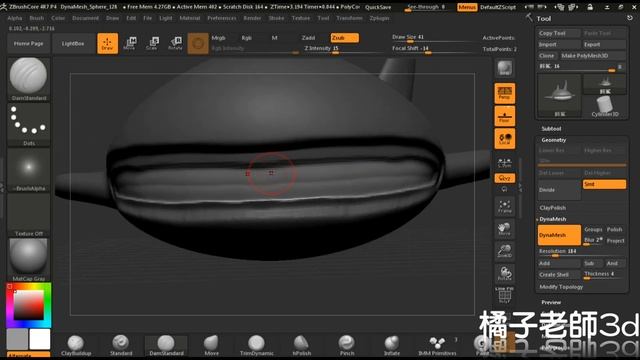This screenshot has height=360, width=640.
Task: Open the DamStandard brush thumbnail picker
Action: [x=29, y=79]
